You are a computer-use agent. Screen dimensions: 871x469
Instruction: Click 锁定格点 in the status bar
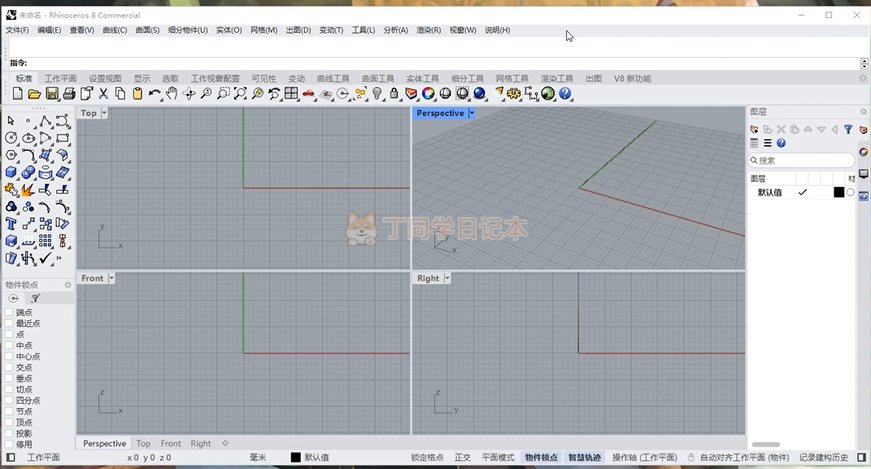pos(427,457)
